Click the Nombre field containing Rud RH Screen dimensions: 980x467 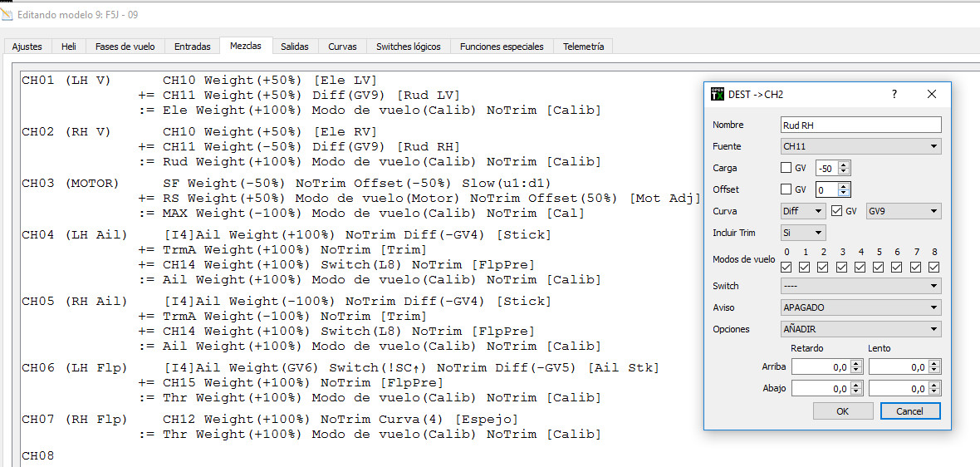860,125
